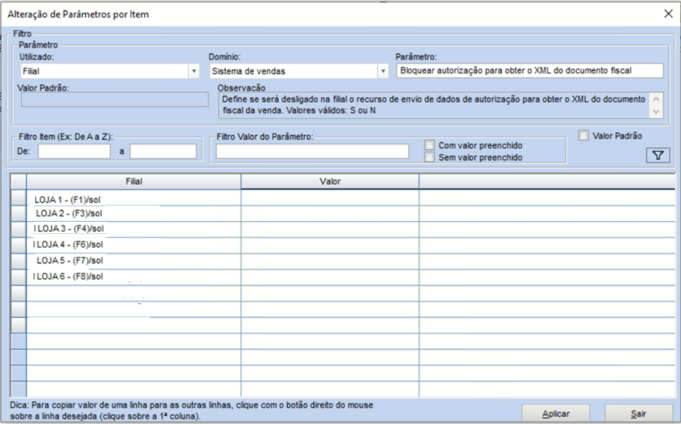Click the Valor column header

click(x=330, y=182)
